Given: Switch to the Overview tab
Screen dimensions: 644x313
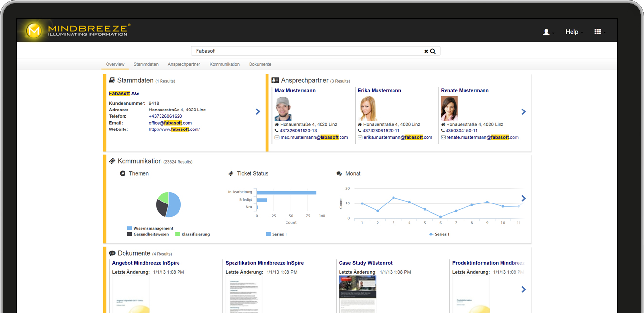Looking at the screenshot, I should pos(115,64).
